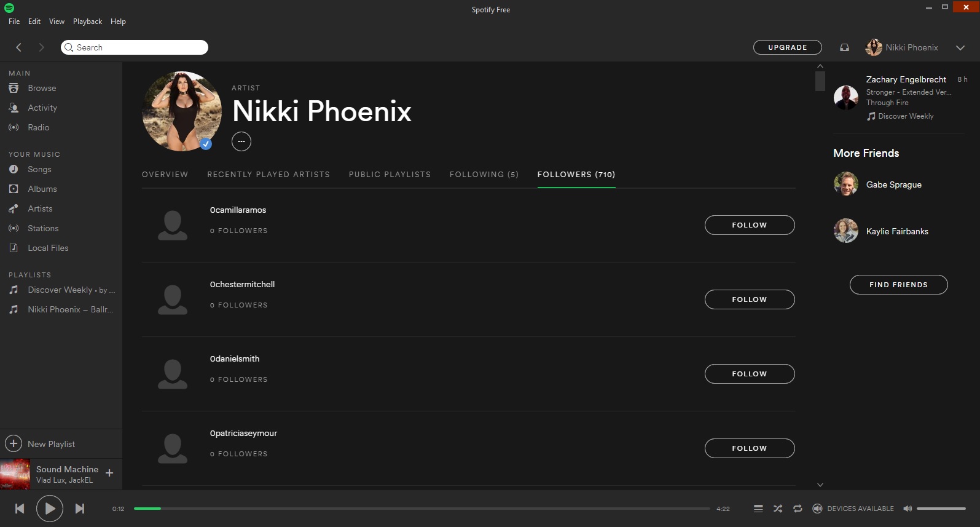Screen dimensions: 980x527
Task: Open 0chestermitchell profile avatar
Action: (x=173, y=299)
